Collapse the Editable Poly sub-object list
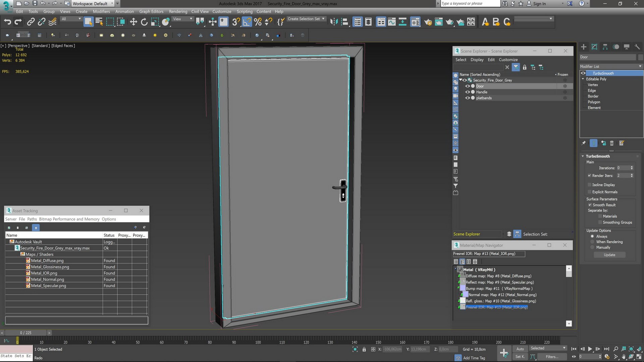644x362 pixels. [583, 79]
